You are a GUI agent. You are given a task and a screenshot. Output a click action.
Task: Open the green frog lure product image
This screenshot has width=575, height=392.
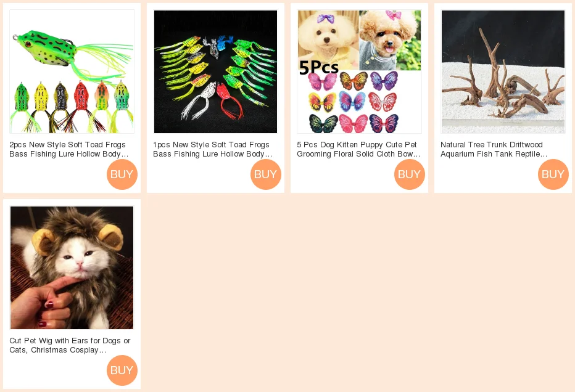72,71
